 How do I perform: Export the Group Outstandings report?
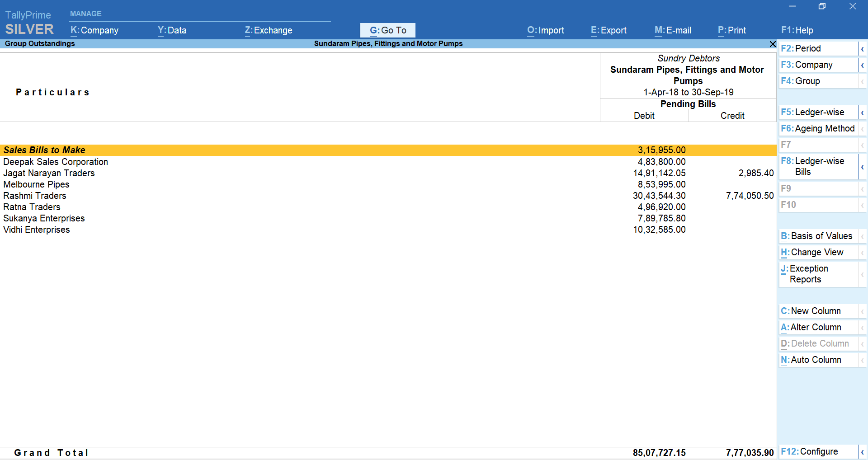(x=608, y=30)
